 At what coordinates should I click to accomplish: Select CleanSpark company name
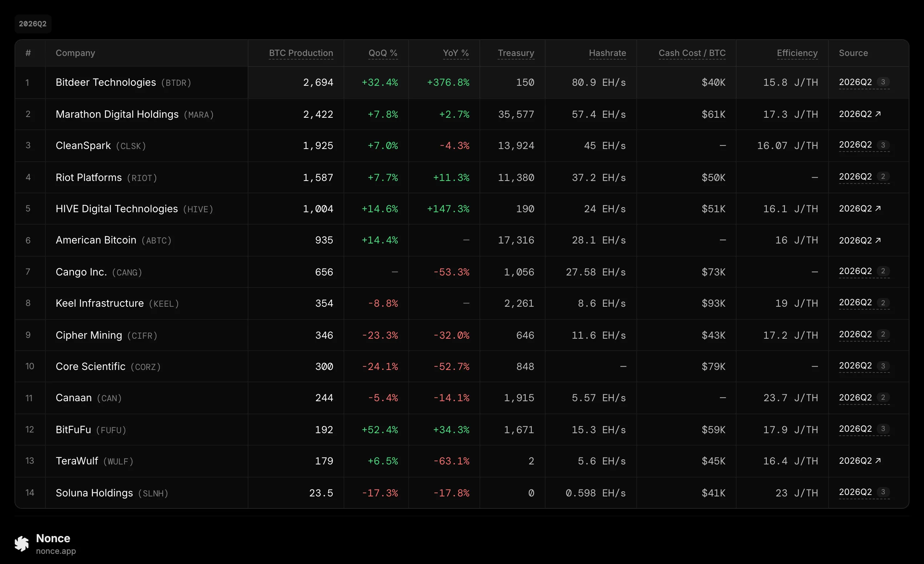click(83, 145)
